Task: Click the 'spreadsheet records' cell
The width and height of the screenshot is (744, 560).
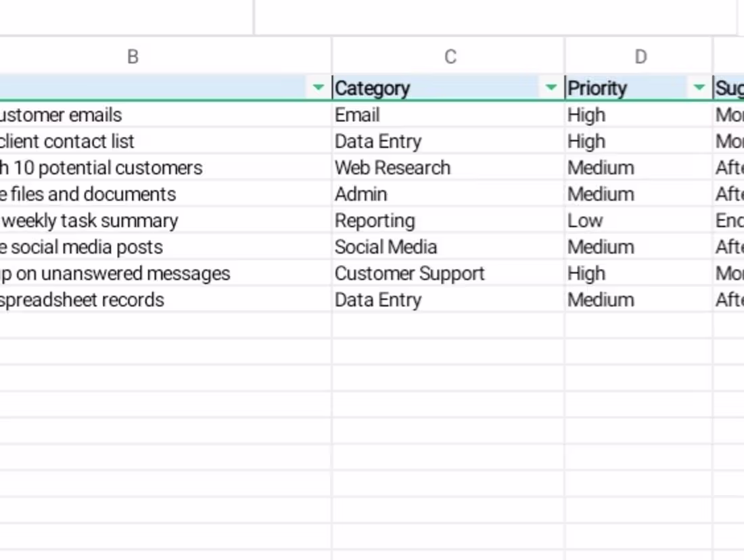Action: pyautogui.click(x=166, y=300)
